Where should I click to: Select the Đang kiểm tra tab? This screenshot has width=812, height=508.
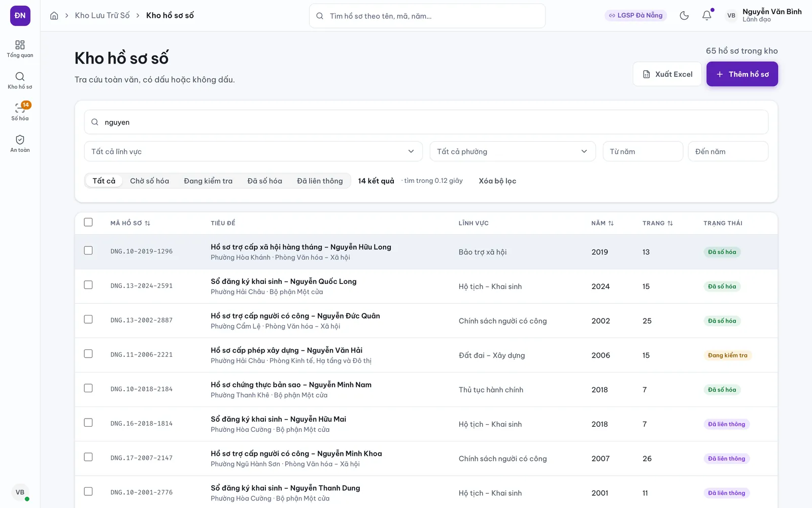pos(208,181)
